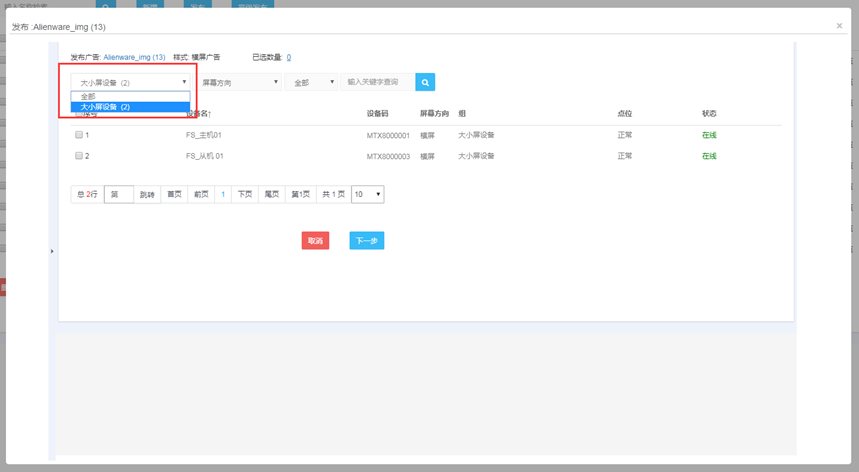Open the 大小屏设备 group dropdown
The image size is (859, 472).
pyautogui.click(x=132, y=82)
